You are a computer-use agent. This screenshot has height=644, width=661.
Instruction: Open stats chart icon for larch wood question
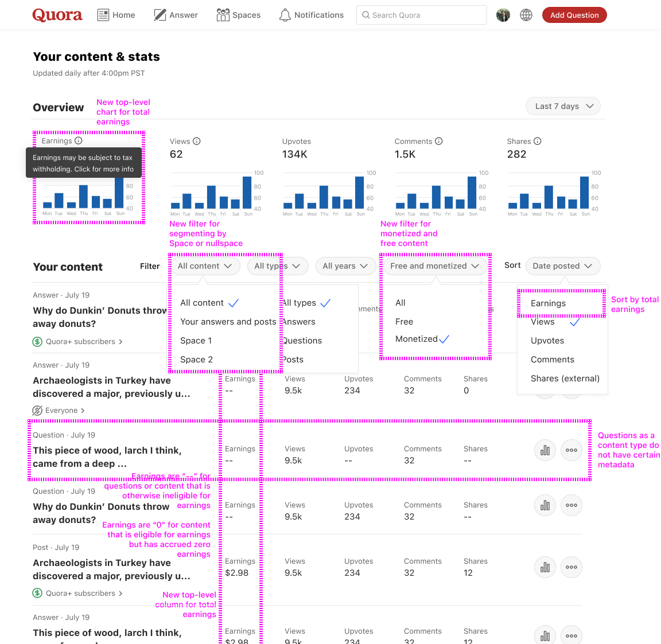545,450
